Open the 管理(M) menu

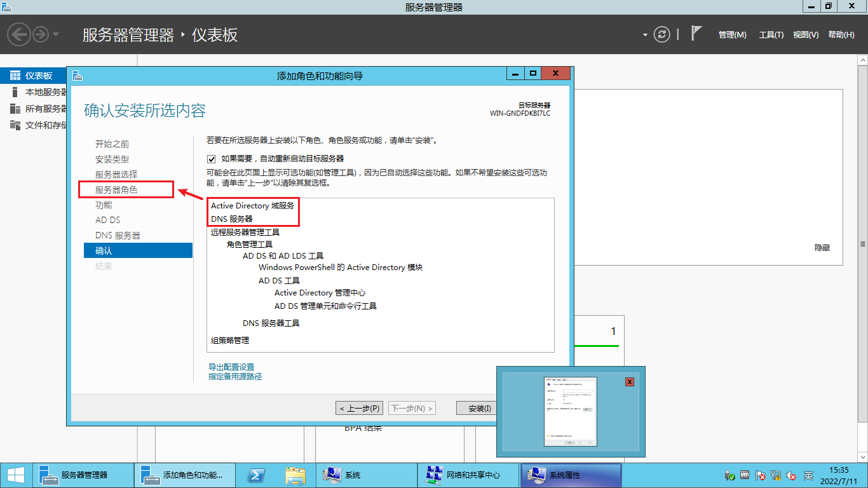pos(732,34)
